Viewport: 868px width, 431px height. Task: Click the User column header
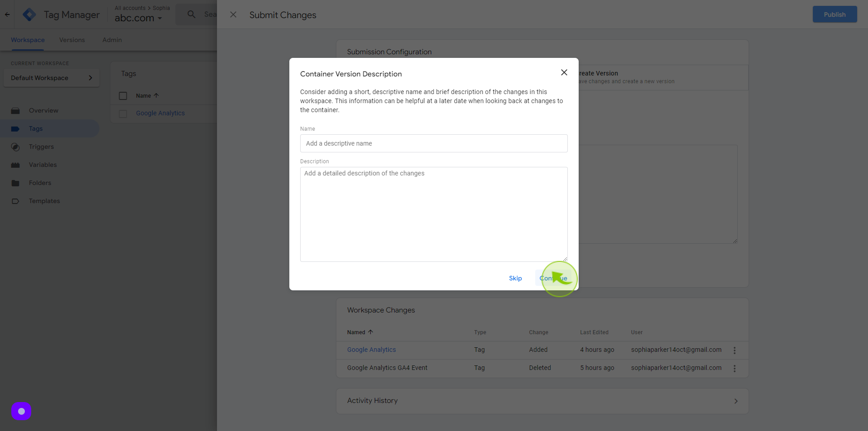(637, 332)
